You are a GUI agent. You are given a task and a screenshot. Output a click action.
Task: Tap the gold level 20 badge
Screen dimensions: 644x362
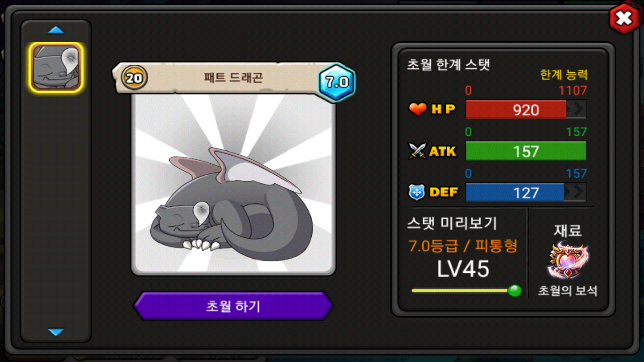(134, 78)
